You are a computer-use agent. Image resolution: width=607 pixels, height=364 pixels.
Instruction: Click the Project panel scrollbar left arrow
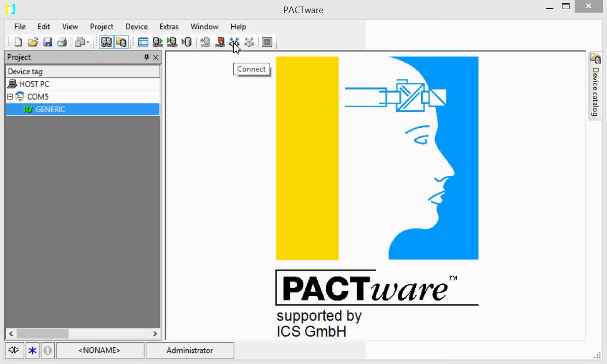tap(11, 334)
